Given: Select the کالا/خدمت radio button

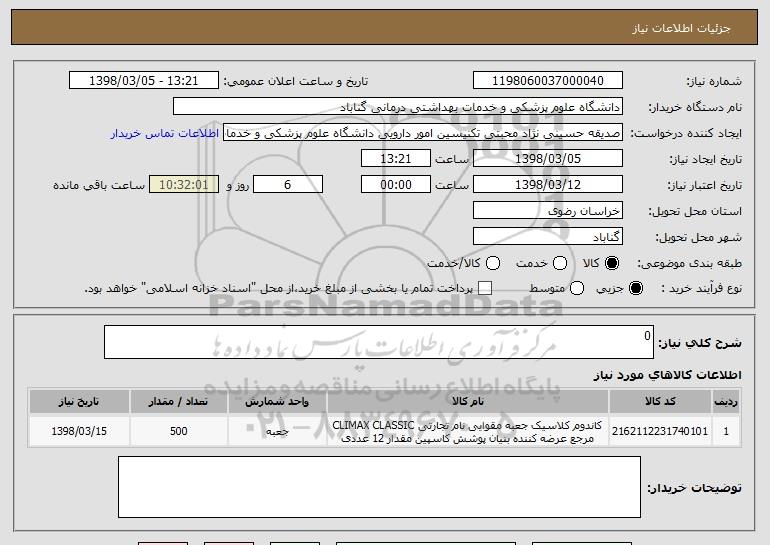Looking at the screenshot, I should tap(493, 264).
